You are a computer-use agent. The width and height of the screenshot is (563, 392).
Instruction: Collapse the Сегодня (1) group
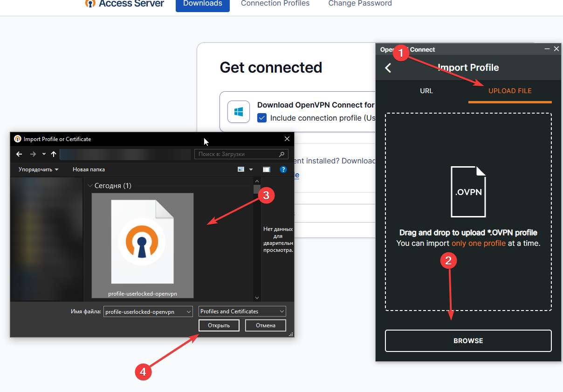[90, 186]
